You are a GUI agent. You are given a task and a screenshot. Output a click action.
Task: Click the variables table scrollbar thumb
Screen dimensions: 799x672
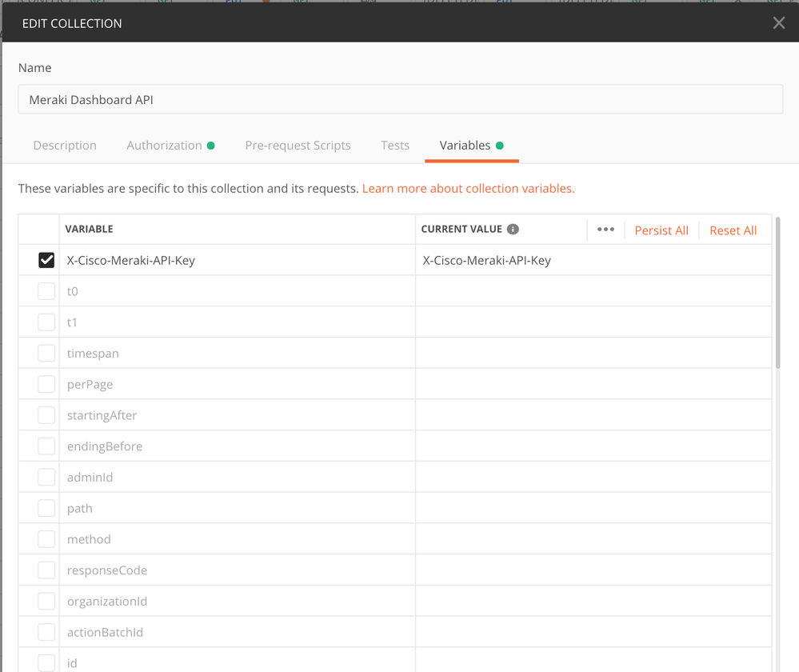click(x=777, y=293)
